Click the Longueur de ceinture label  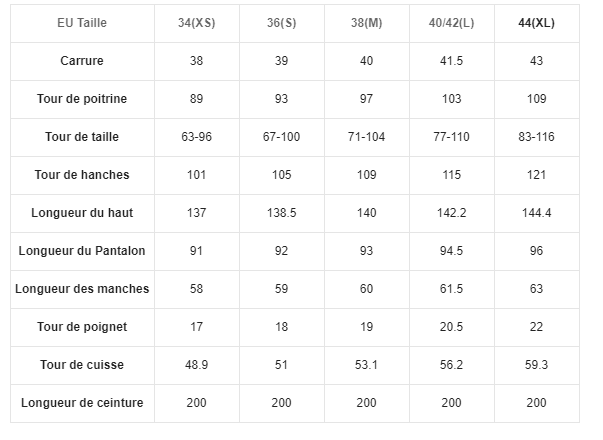[82, 403]
